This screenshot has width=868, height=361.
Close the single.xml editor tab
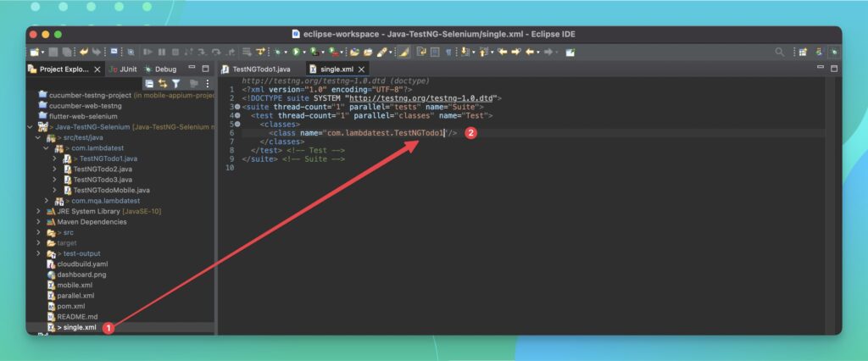[362, 69]
